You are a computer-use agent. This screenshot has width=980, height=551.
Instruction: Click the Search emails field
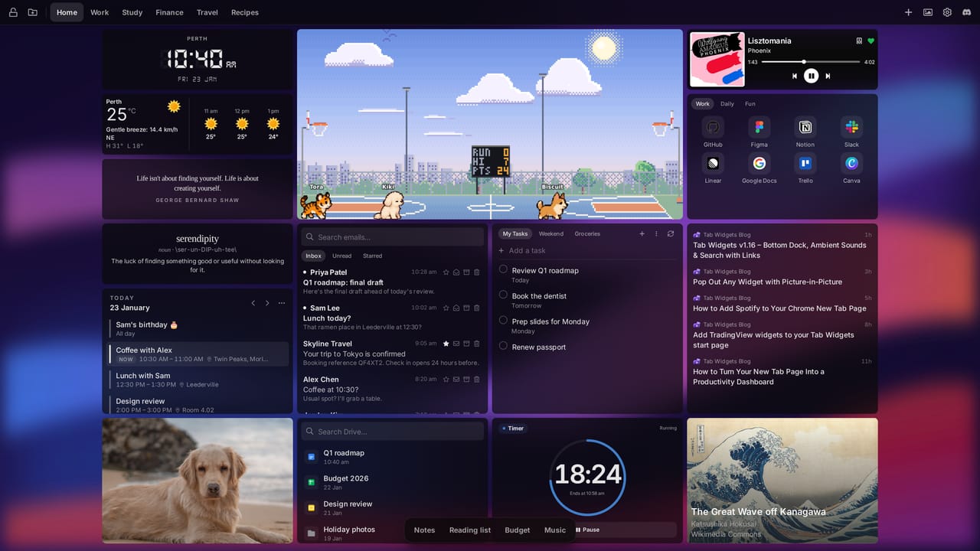coord(392,237)
